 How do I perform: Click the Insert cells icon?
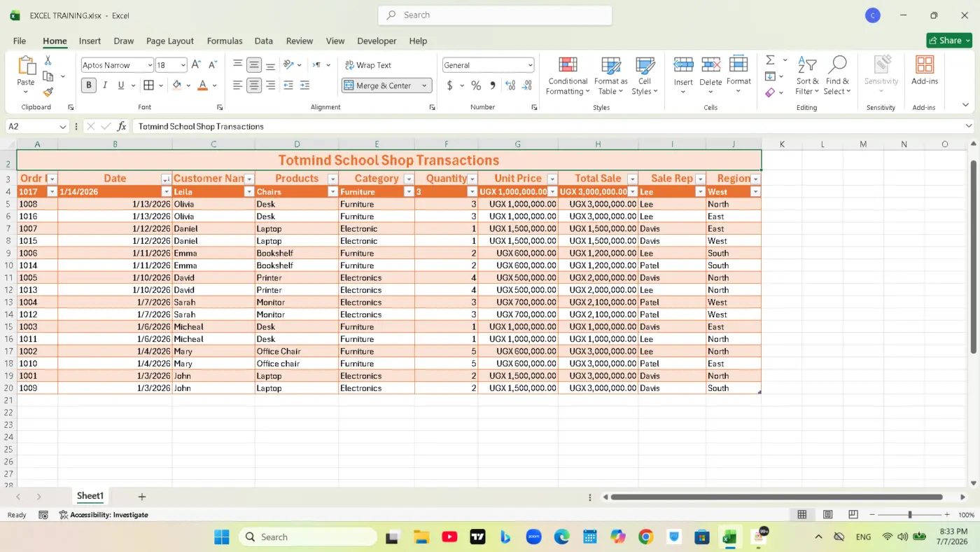(x=683, y=65)
